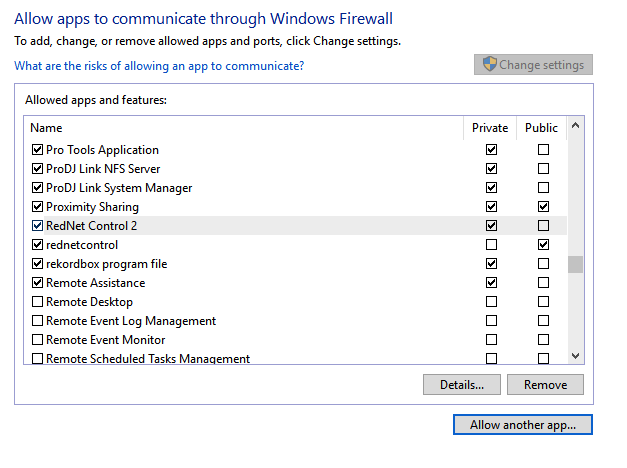Image resolution: width=627 pixels, height=468 pixels.
Task: Select the rekordbox program file text
Action: 107,264
